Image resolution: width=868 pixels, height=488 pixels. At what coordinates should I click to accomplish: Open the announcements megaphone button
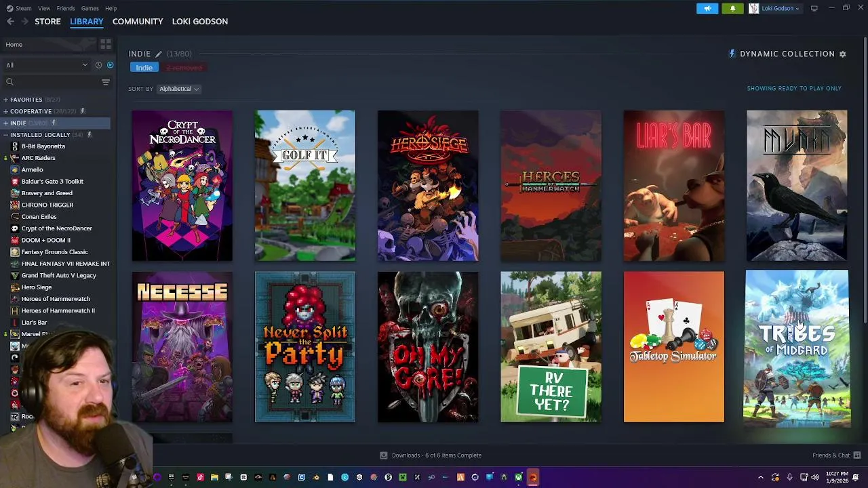pos(707,8)
